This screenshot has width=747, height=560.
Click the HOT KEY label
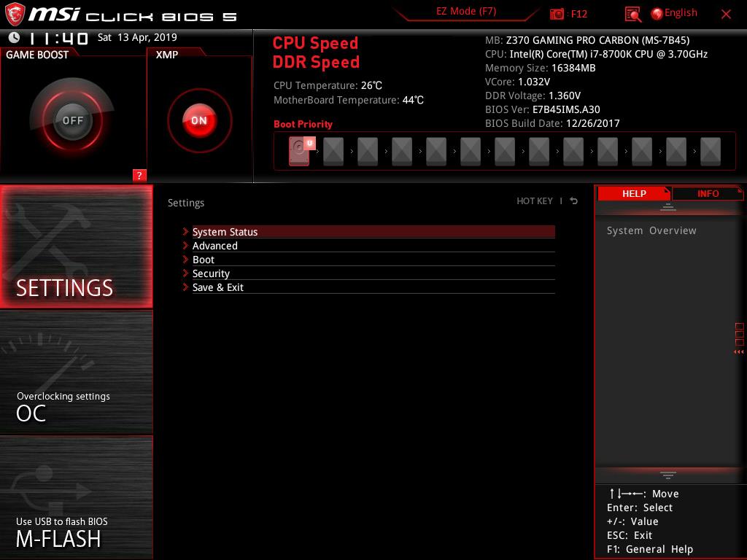535,201
